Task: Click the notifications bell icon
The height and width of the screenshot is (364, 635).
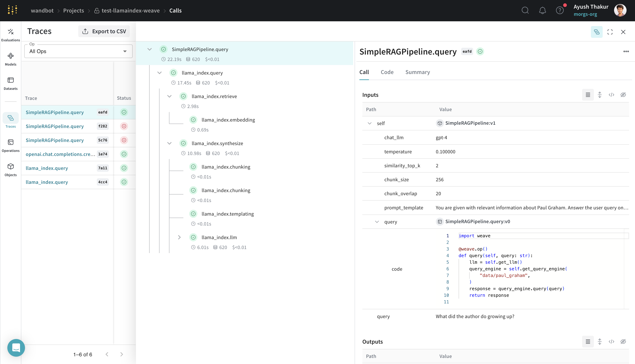Action: (x=542, y=10)
